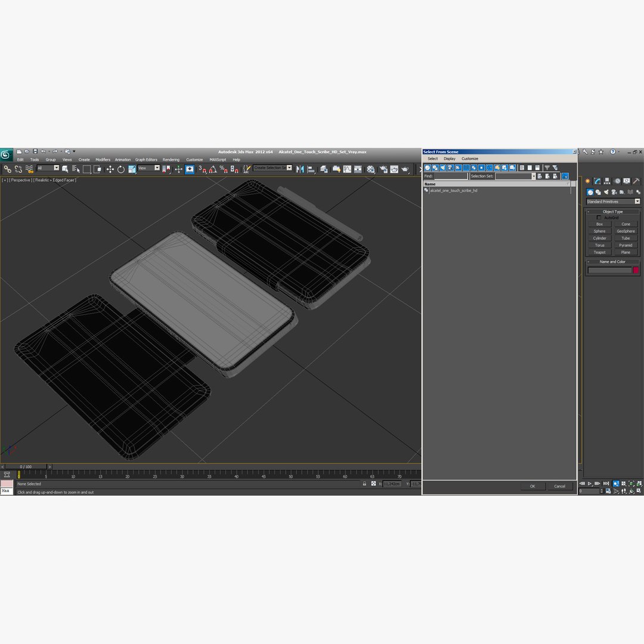This screenshot has width=644, height=644.
Task: Toggle the Percent Snap button
Action: (224, 169)
